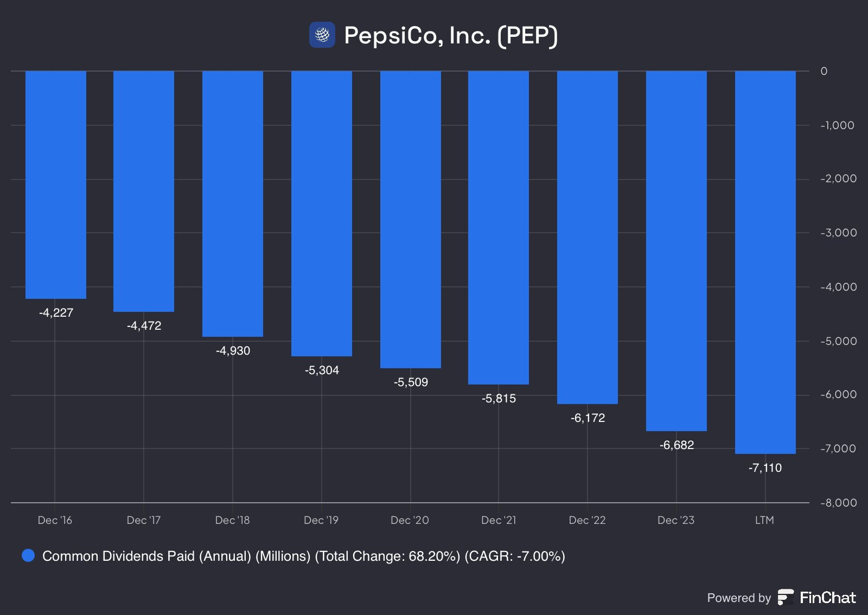Viewport: 868px width, 615px height.
Task: Click the PepsiCo globe logo icon
Action: click(322, 35)
